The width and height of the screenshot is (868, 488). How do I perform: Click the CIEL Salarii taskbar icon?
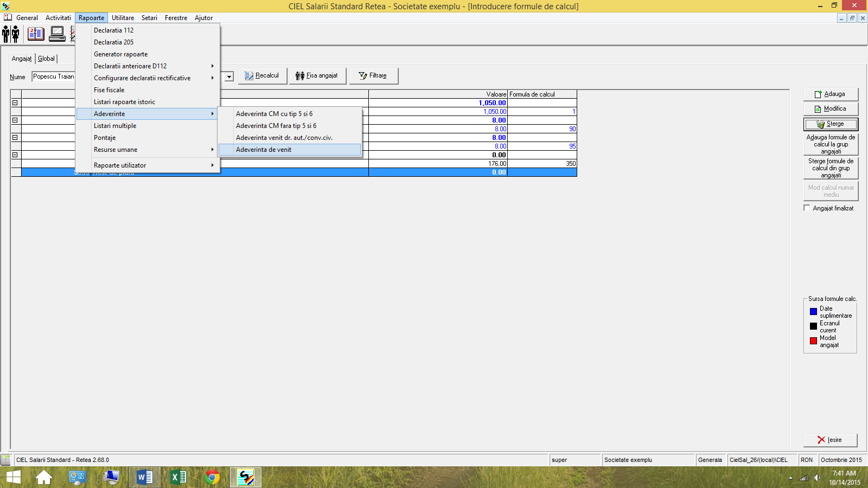pyautogui.click(x=246, y=477)
